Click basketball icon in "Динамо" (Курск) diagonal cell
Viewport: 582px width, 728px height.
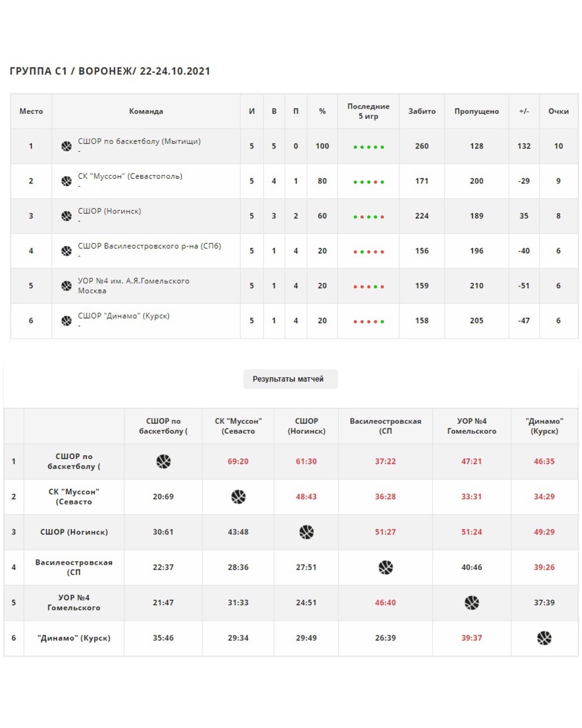click(x=544, y=638)
